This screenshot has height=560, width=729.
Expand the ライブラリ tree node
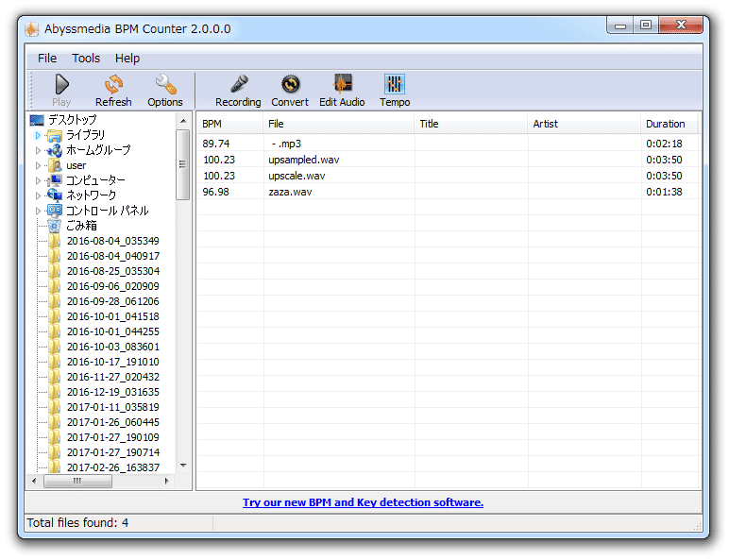pyautogui.click(x=38, y=135)
